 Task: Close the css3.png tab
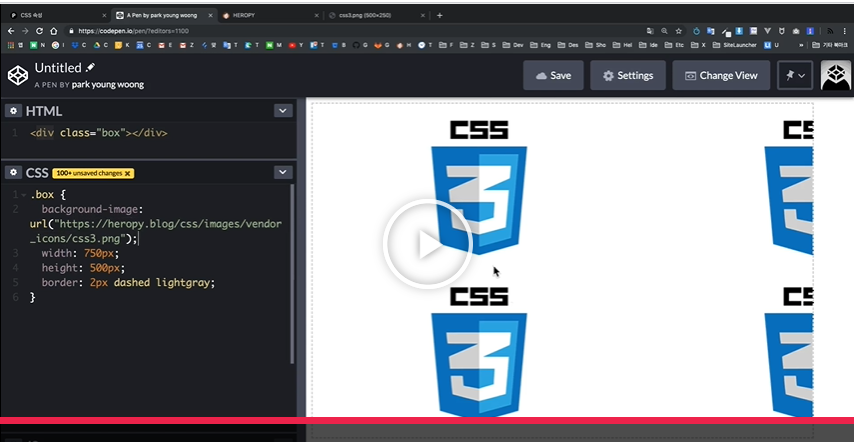423,15
